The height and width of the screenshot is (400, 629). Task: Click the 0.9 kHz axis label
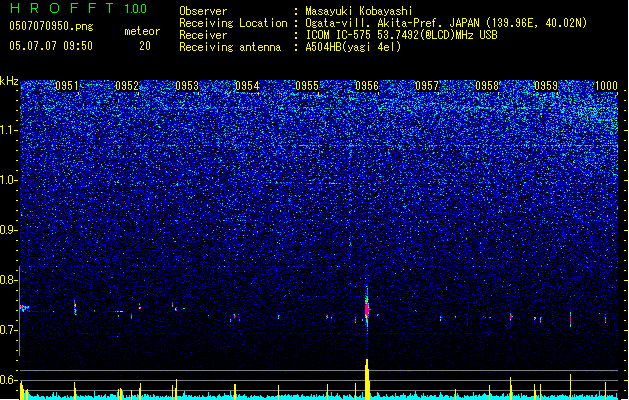point(9,230)
